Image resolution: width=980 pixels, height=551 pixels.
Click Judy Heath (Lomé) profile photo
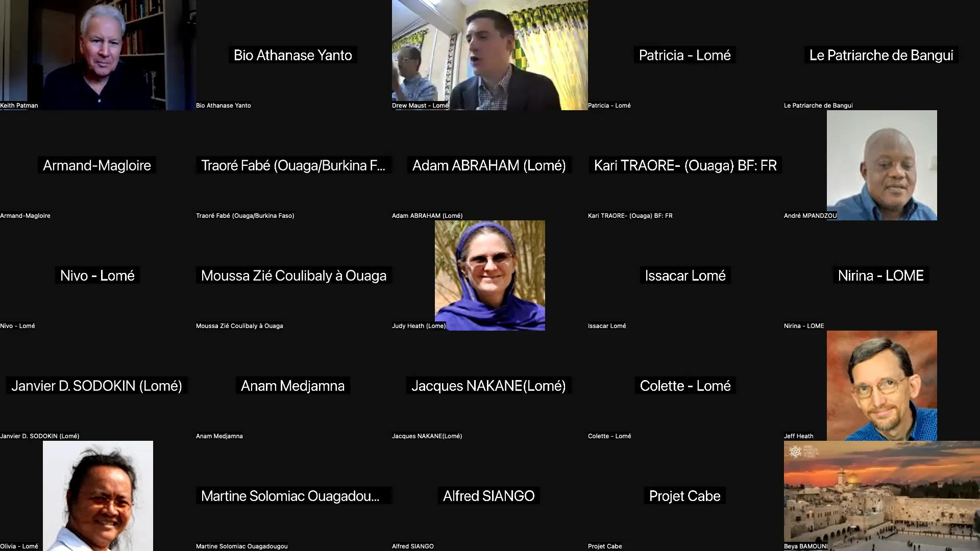[x=490, y=275]
